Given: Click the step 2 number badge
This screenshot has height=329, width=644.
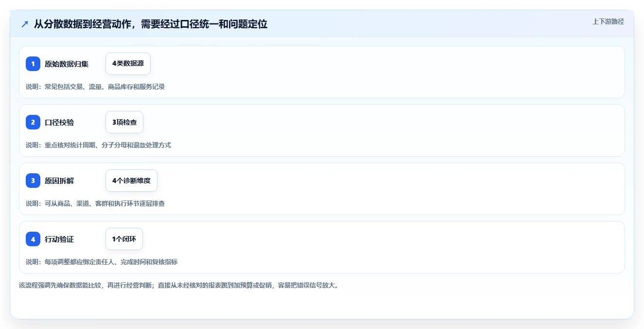Looking at the screenshot, I should 33,122.
